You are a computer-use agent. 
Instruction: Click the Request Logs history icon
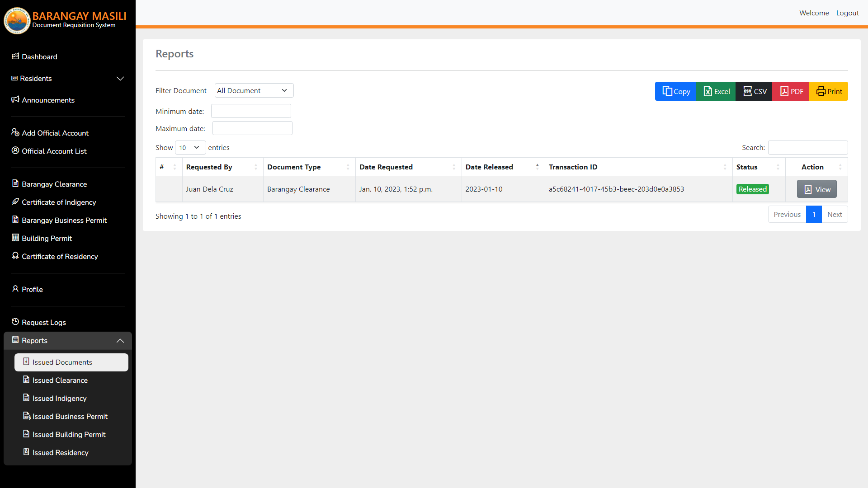click(x=15, y=322)
